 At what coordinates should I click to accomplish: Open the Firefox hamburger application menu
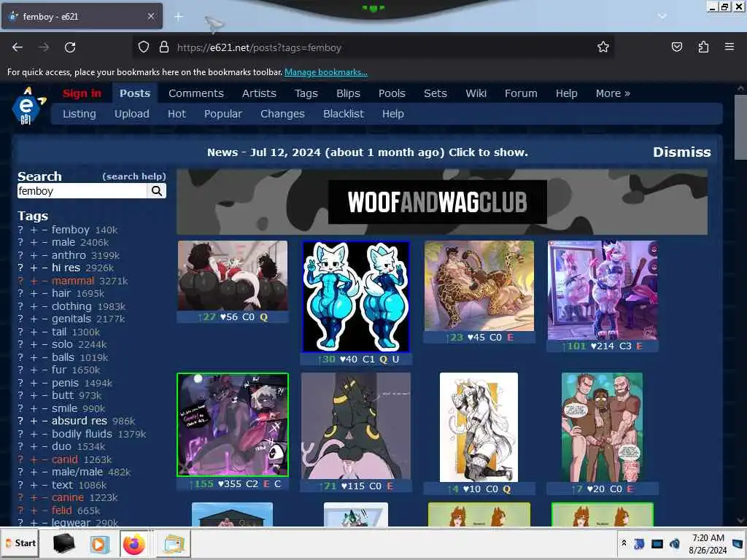click(x=729, y=47)
